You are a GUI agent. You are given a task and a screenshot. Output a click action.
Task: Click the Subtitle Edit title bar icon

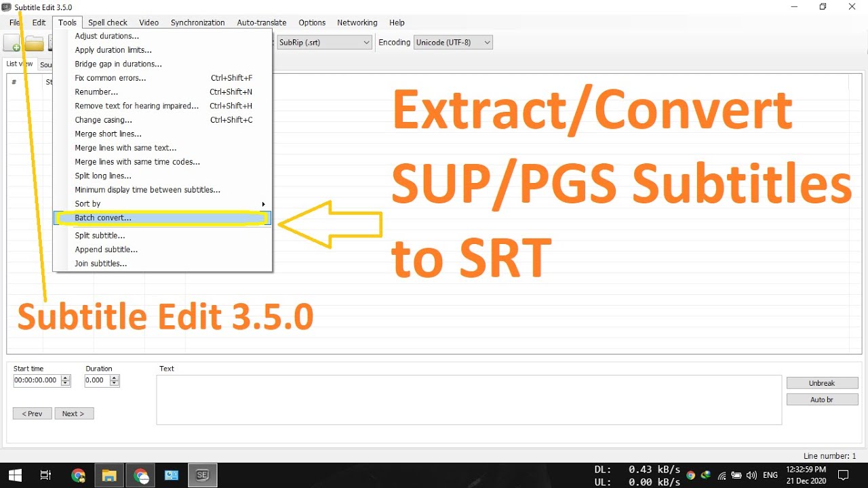pyautogui.click(x=6, y=7)
